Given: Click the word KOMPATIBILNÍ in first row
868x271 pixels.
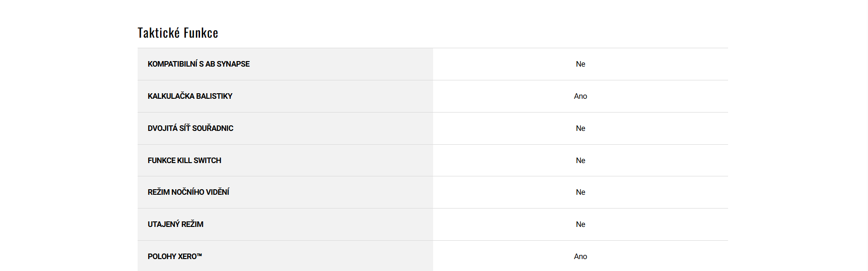Looking at the screenshot, I should coord(172,64).
